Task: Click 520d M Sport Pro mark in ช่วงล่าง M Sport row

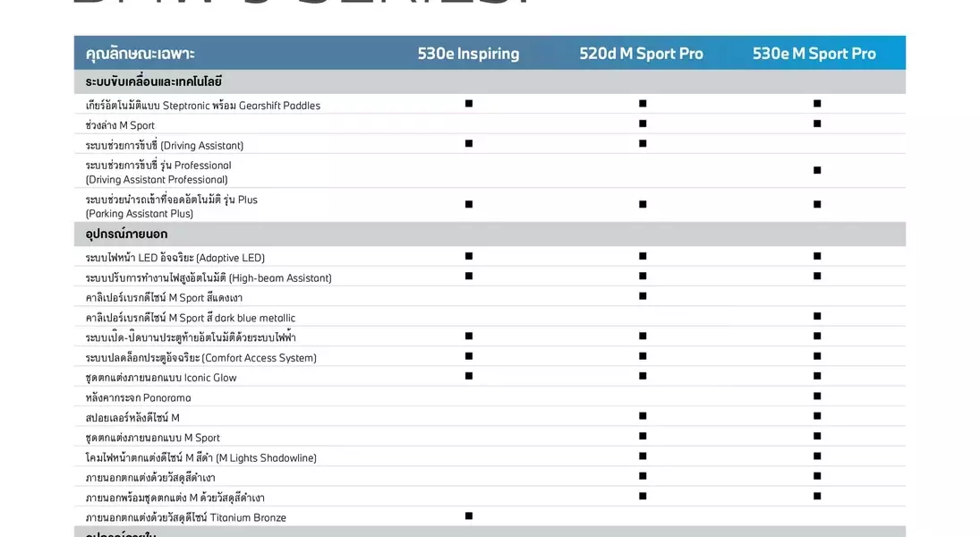Action: click(x=643, y=124)
